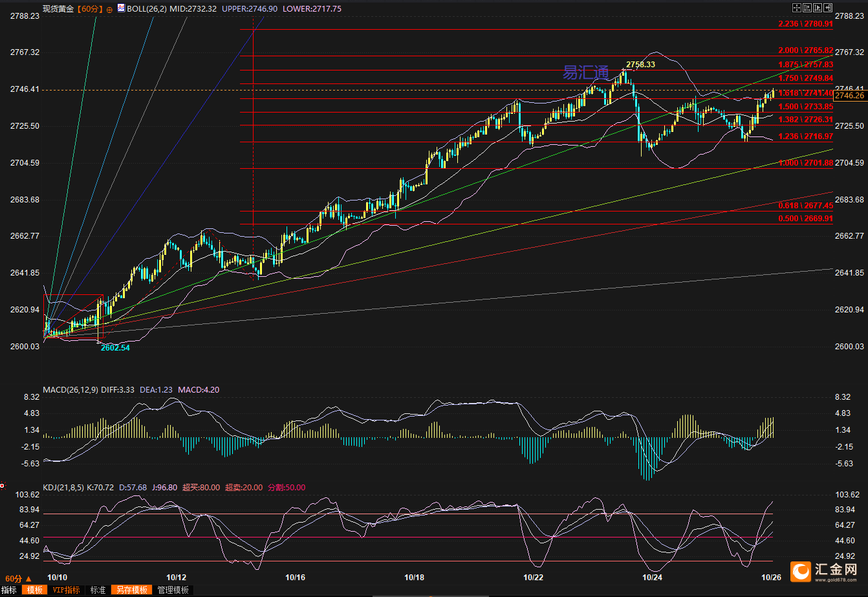Click the 现货黄金 symbol title

point(58,9)
